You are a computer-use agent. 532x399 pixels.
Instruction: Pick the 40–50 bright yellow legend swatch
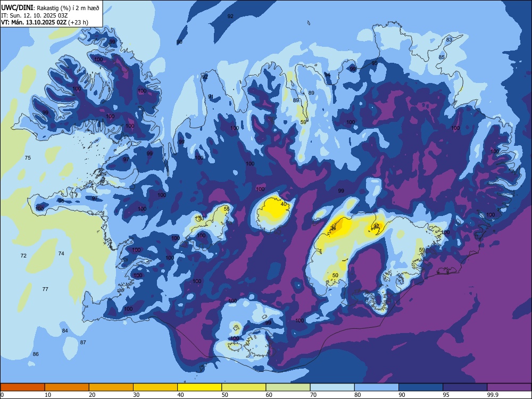199,387
